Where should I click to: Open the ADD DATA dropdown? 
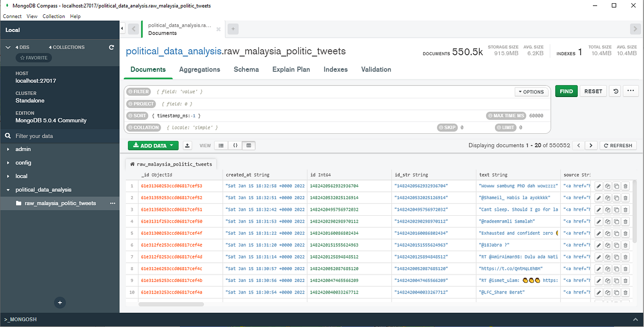click(x=153, y=145)
